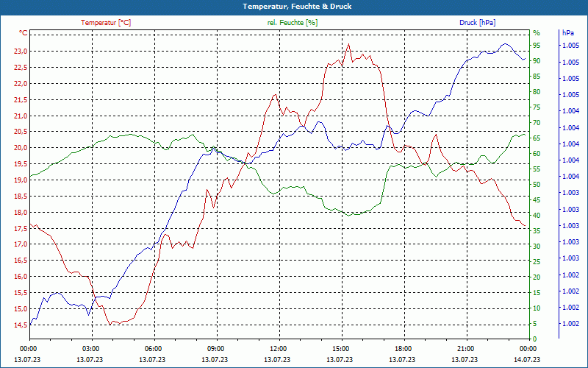Click temperature axis value '15,0'
The width and height of the screenshot is (588, 368).
coord(21,309)
